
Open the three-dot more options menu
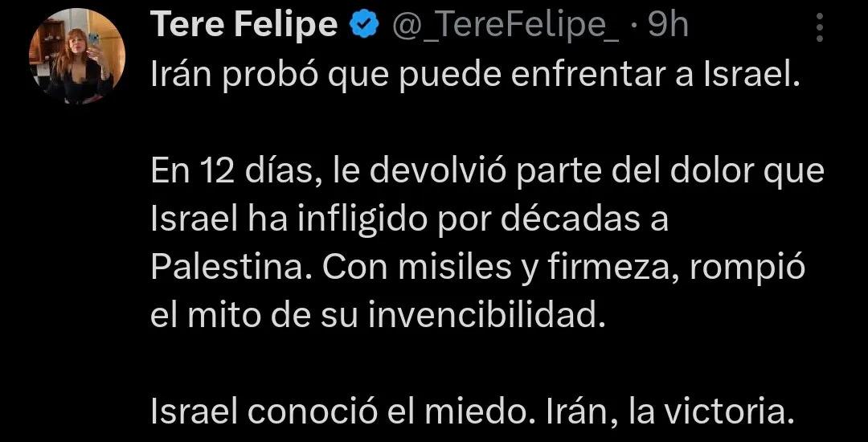tap(820, 26)
